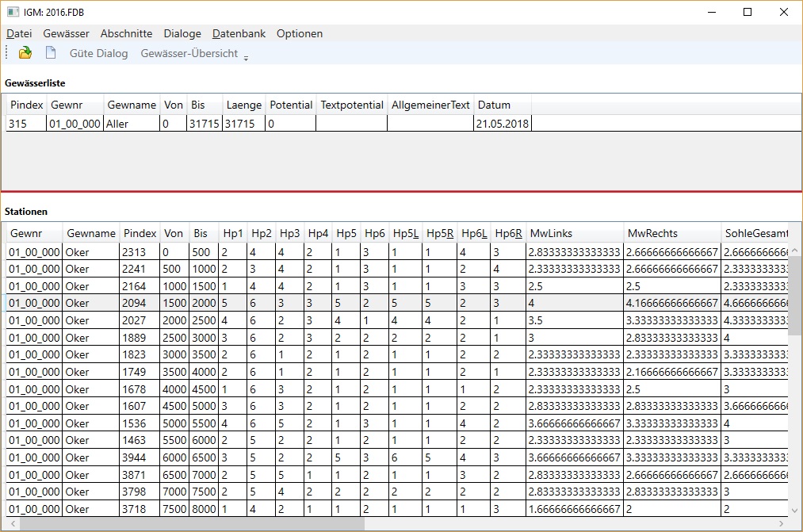Sort Gewässerliste by Laenge column header
The image size is (803, 532).
pos(243,105)
